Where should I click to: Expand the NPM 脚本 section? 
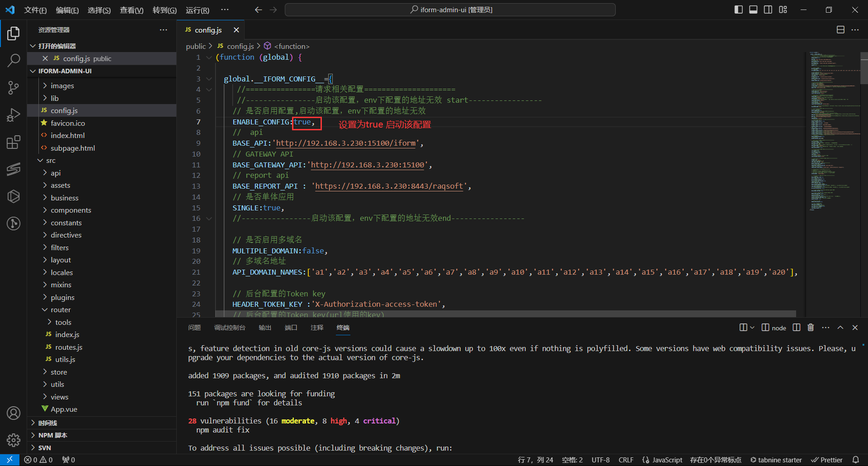click(x=52, y=435)
